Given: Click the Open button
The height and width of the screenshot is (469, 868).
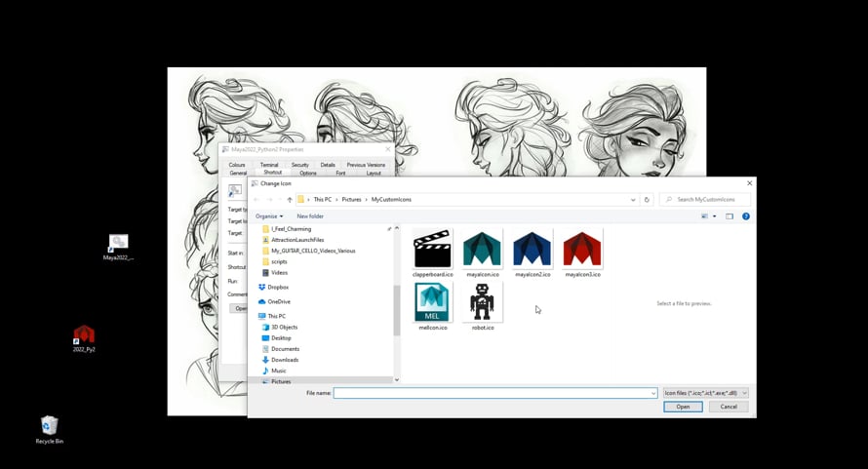Looking at the screenshot, I should (683, 407).
